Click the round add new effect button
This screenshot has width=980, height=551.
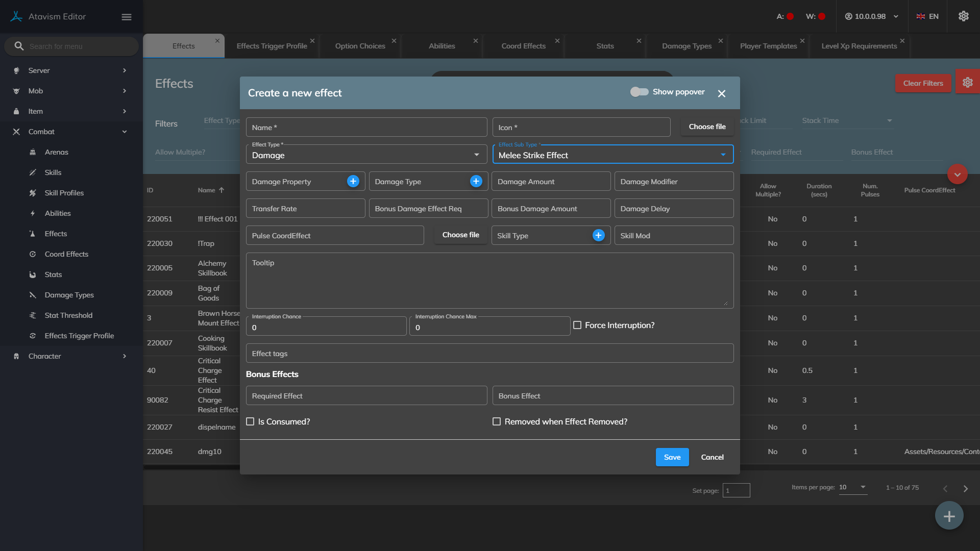(949, 516)
